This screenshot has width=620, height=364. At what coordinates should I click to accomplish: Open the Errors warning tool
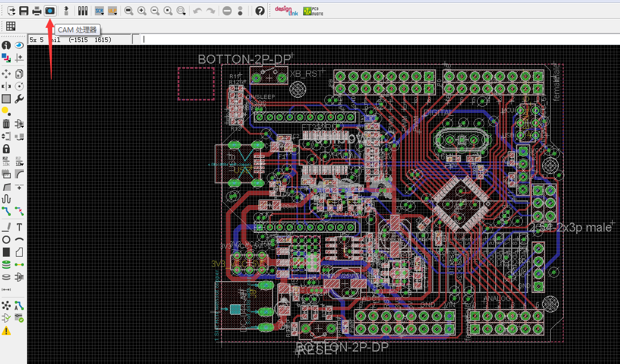6,330
